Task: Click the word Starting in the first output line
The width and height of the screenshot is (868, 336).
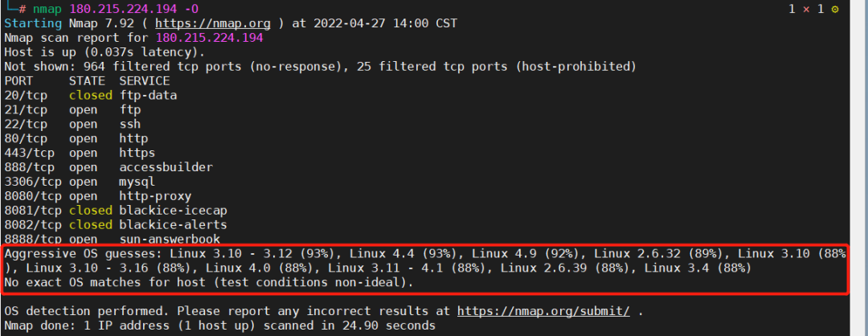Action: pyautogui.click(x=33, y=24)
